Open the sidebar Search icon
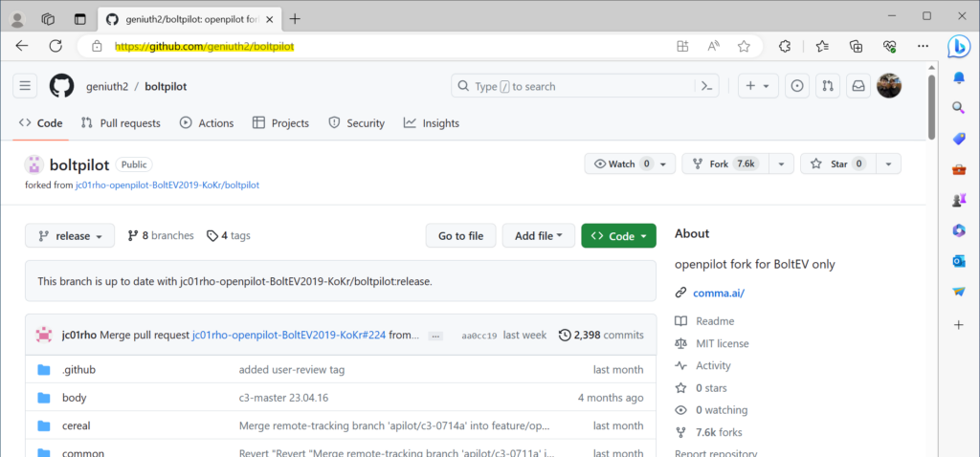 [959, 108]
